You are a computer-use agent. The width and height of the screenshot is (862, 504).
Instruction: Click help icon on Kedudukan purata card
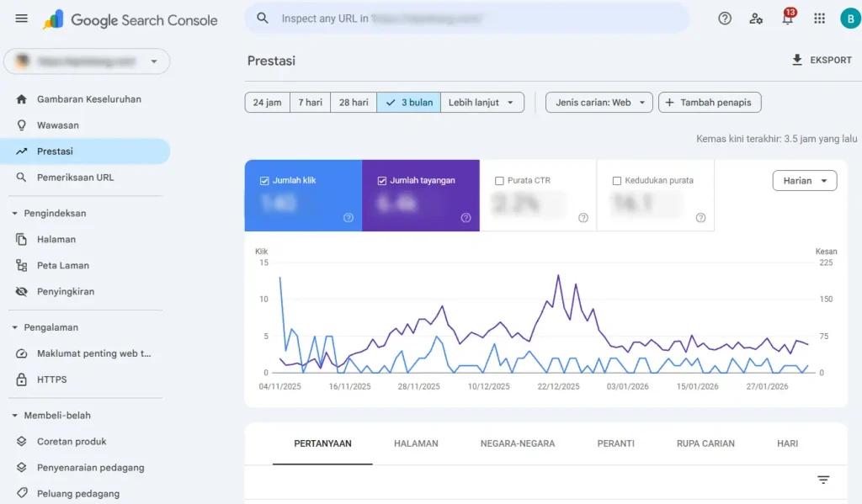click(x=700, y=218)
